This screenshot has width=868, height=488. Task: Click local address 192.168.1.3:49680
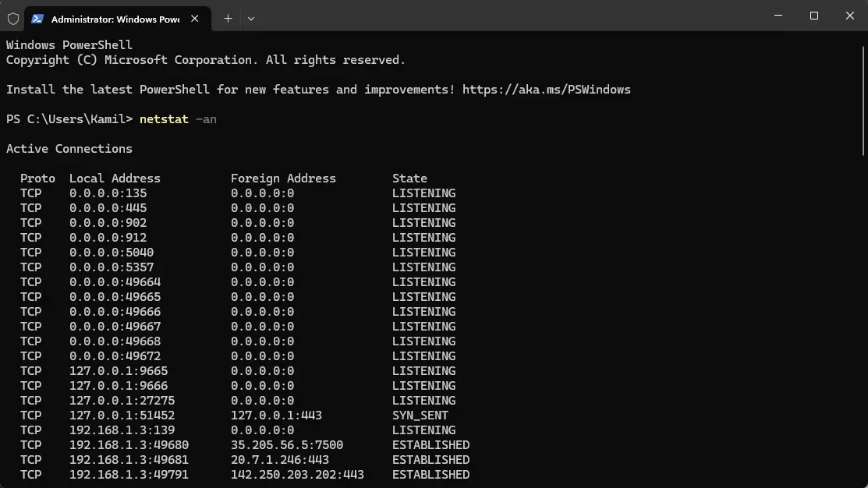[x=129, y=445]
